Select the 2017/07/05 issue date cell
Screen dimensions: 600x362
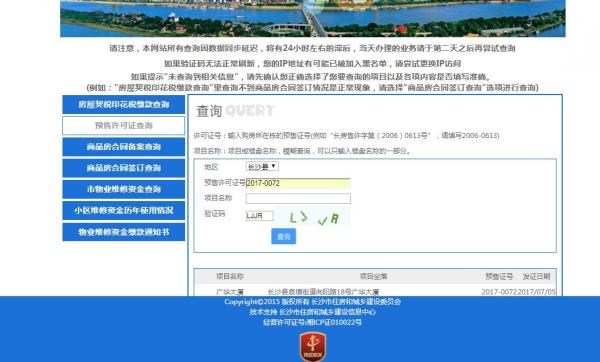[536, 292]
